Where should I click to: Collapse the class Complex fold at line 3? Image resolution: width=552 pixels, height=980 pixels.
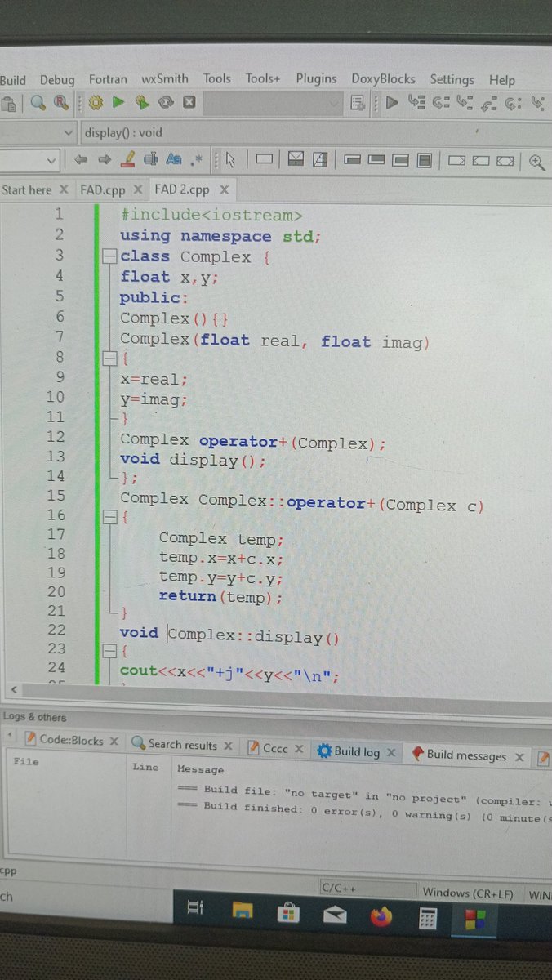click(109, 256)
